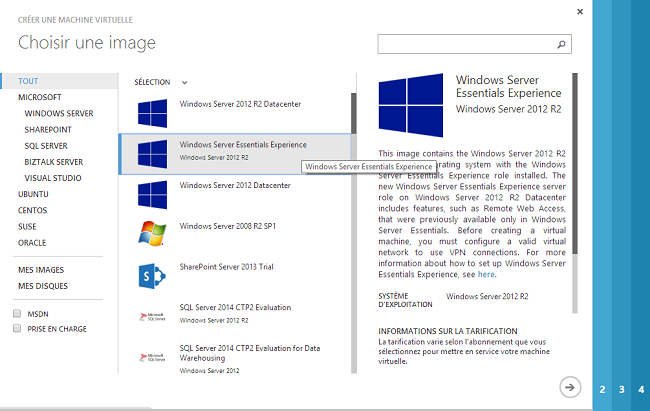This screenshot has width=650, height=411.
Task: Click the image list scrollbar thumb
Action: [x=354, y=113]
